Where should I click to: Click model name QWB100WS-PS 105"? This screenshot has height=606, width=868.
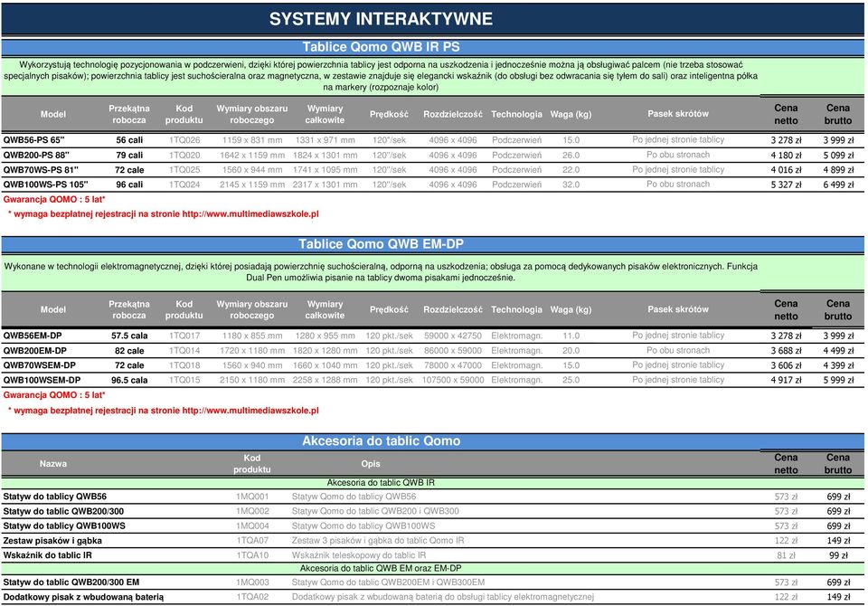(45, 185)
